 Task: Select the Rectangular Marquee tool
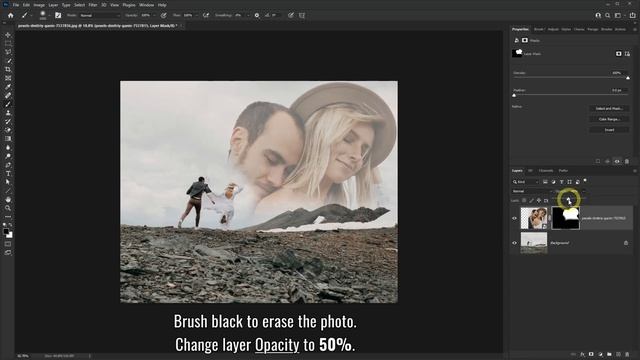pos(8,44)
